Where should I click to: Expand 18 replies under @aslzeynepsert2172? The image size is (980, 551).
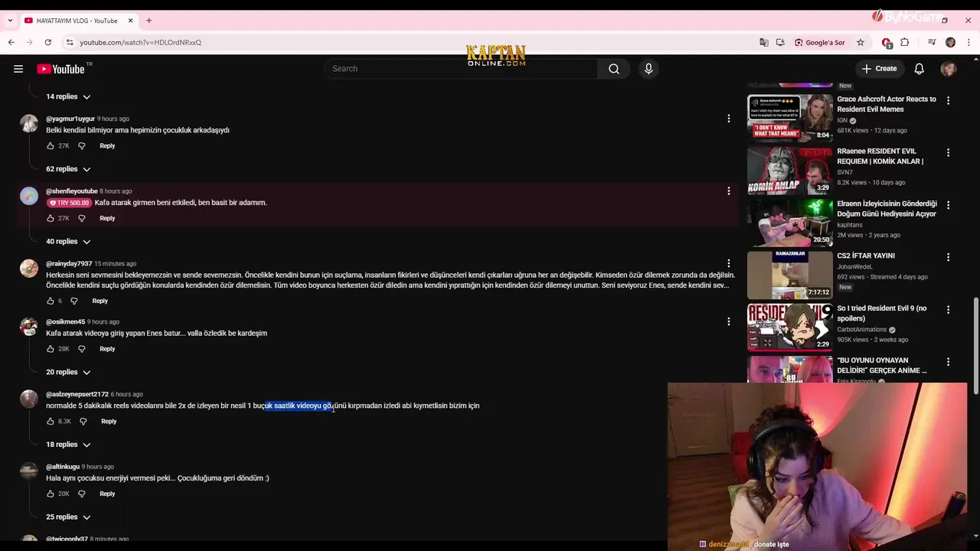pos(68,445)
